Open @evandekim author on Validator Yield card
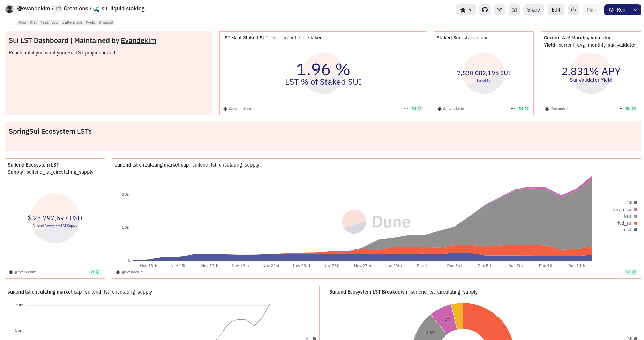 [562, 109]
